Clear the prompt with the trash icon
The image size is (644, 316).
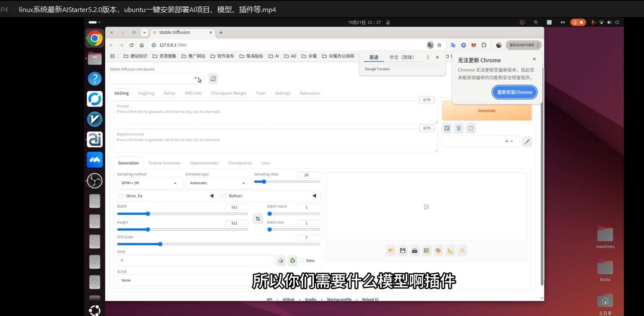tap(459, 128)
